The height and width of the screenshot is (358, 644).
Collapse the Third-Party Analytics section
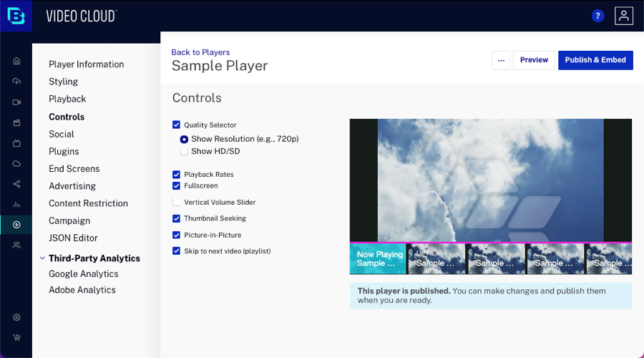coord(42,258)
